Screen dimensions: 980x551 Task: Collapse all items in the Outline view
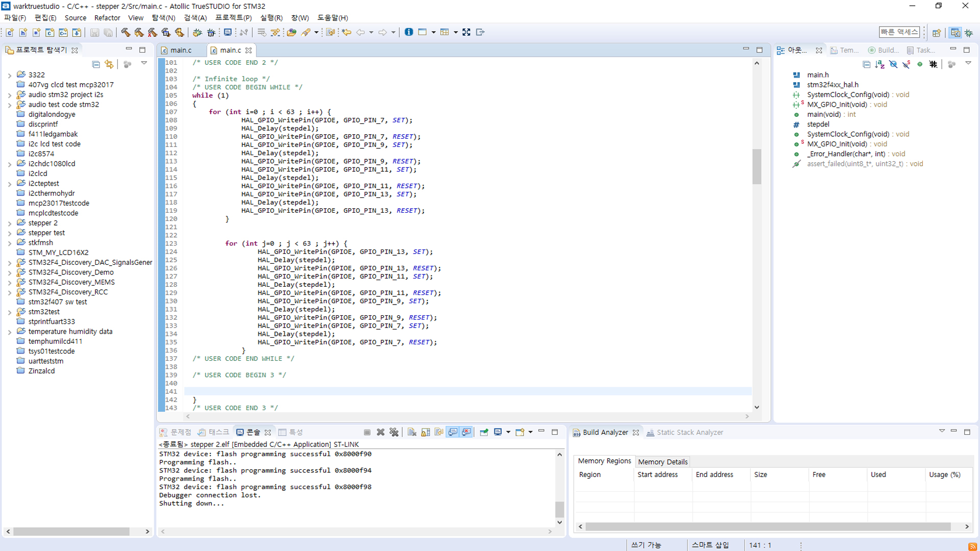[x=866, y=64]
